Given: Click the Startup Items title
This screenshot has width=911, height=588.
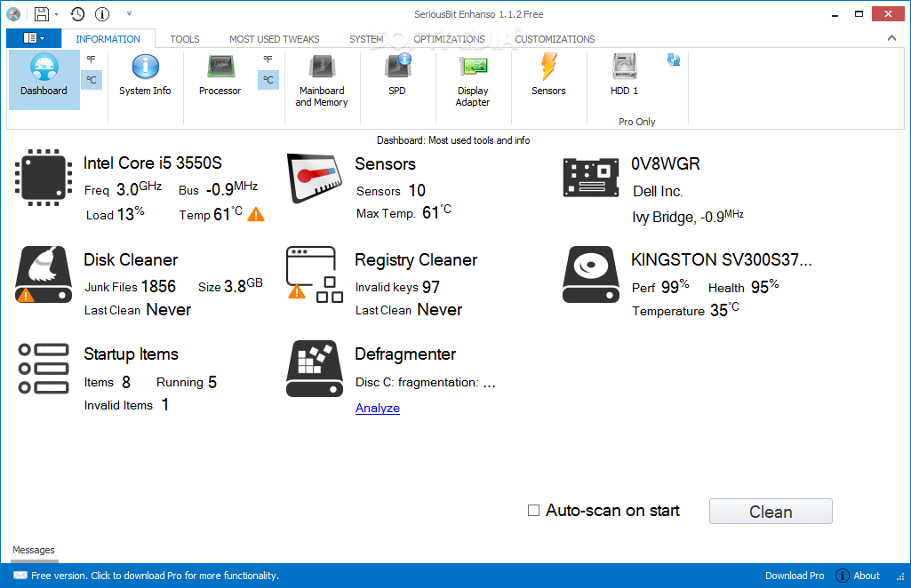Looking at the screenshot, I should tap(132, 354).
